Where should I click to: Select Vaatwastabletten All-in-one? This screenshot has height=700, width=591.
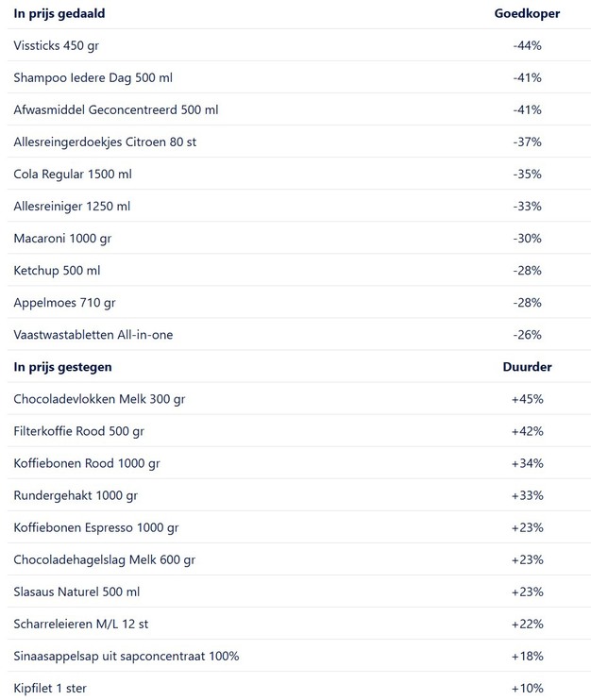93,334
